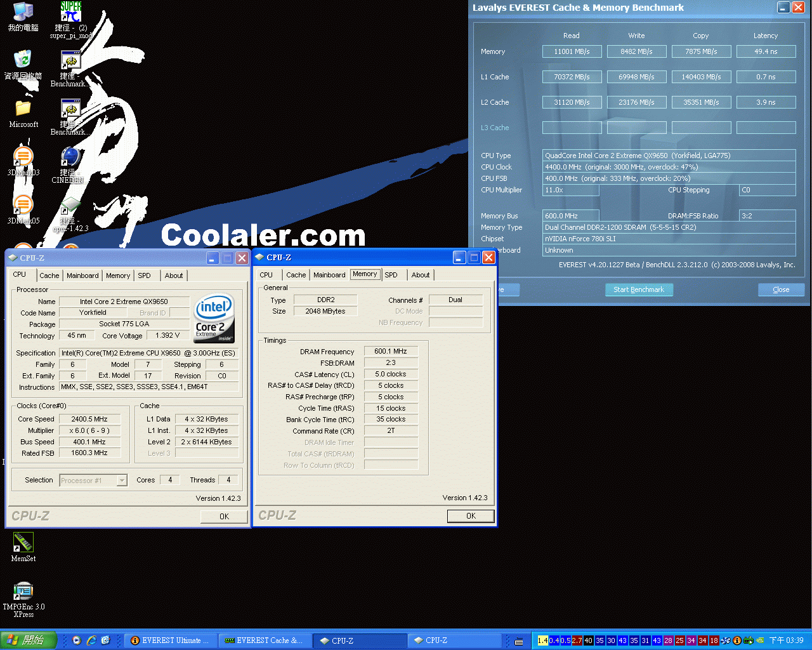Viewport: 812px width, 650px height.
Task: Click the 28 temperature tray indicator
Action: click(x=668, y=640)
